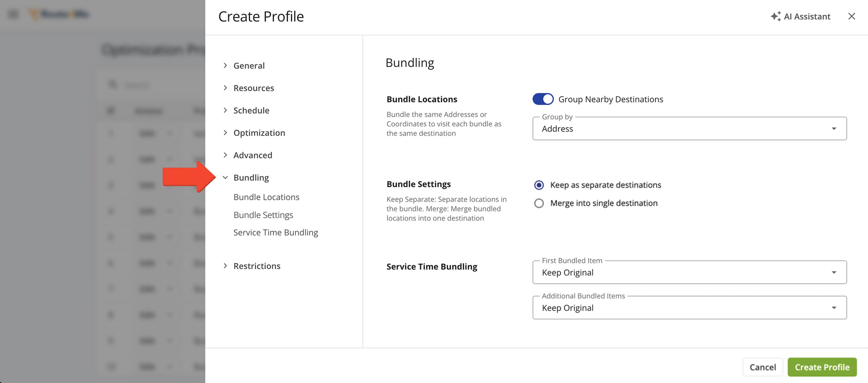This screenshot has width=868, height=383.
Task: Click the Service Time Bundling heading text
Action: [x=431, y=266]
